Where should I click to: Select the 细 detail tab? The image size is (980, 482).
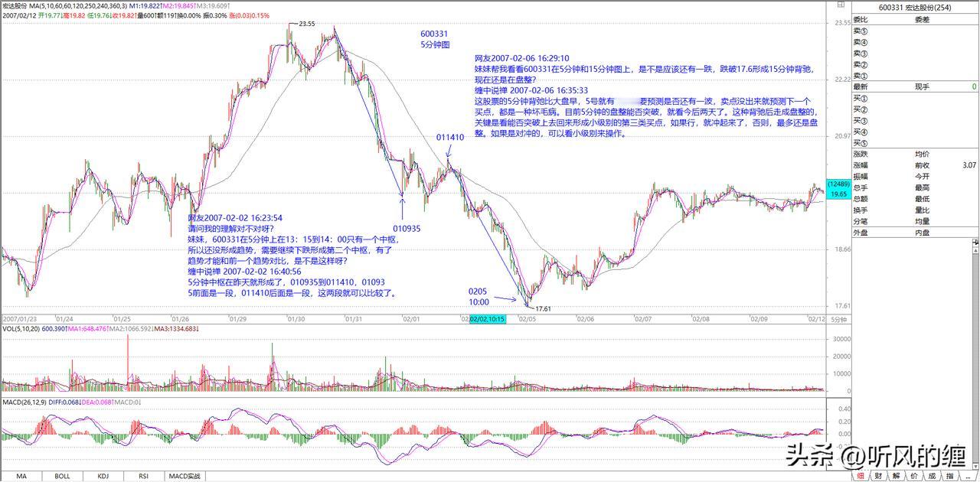[x=861, y=475]
